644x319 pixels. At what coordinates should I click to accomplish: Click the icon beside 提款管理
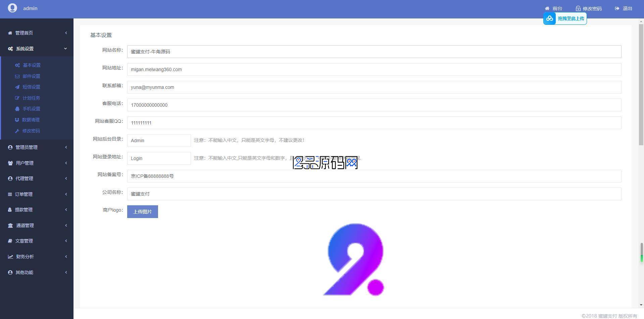pos(10,210)
